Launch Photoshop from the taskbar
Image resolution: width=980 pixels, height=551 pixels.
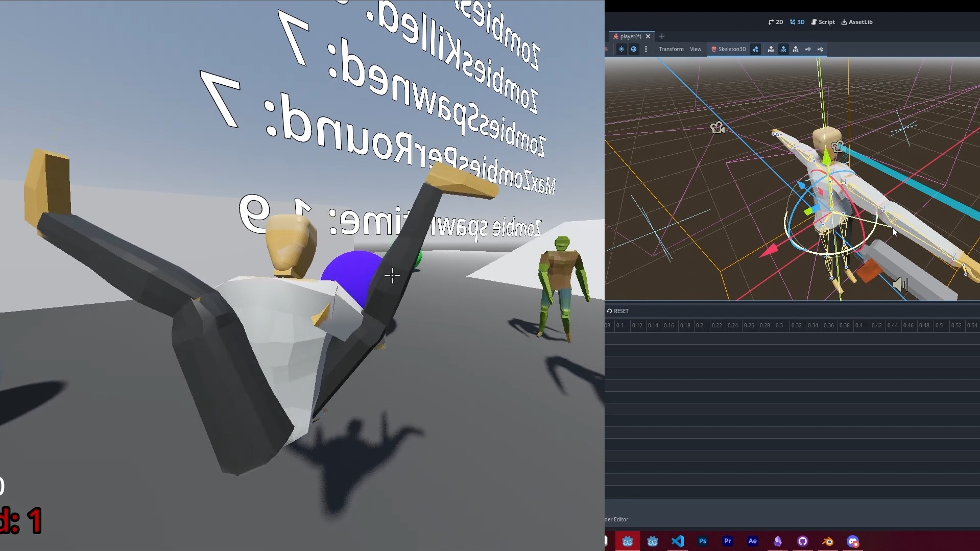(703, 541)
